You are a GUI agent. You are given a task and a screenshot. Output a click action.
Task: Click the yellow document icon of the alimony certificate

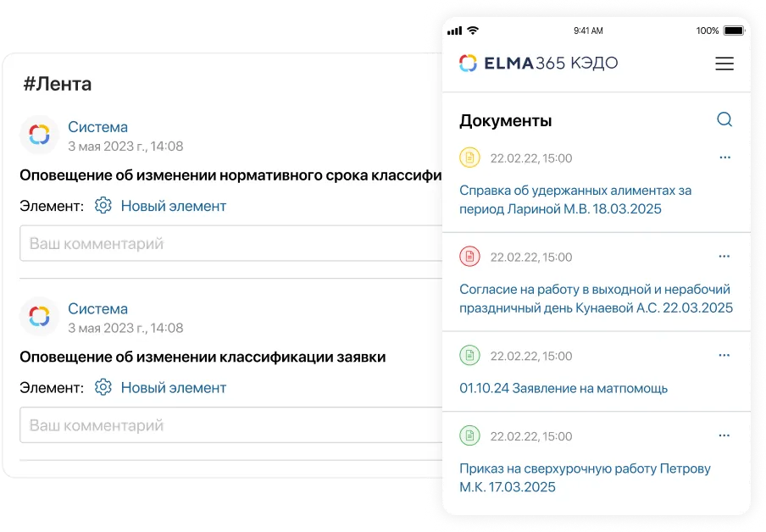[x=469, y=158]
